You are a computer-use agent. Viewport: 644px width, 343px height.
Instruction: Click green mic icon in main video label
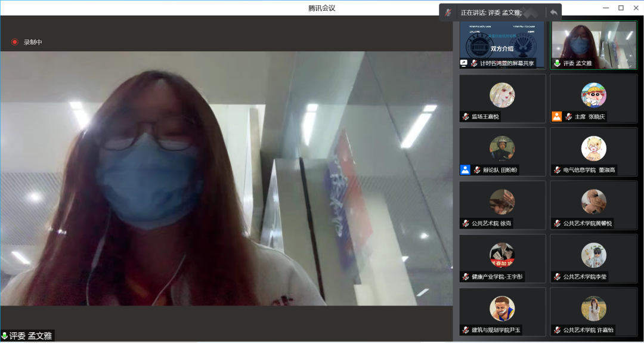click(5, 336)
